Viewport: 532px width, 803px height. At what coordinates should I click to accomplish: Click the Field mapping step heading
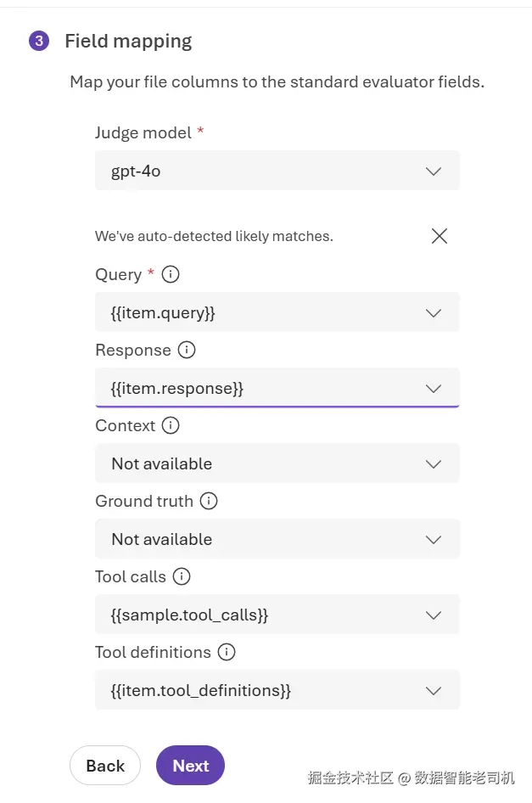click(128, 41)
